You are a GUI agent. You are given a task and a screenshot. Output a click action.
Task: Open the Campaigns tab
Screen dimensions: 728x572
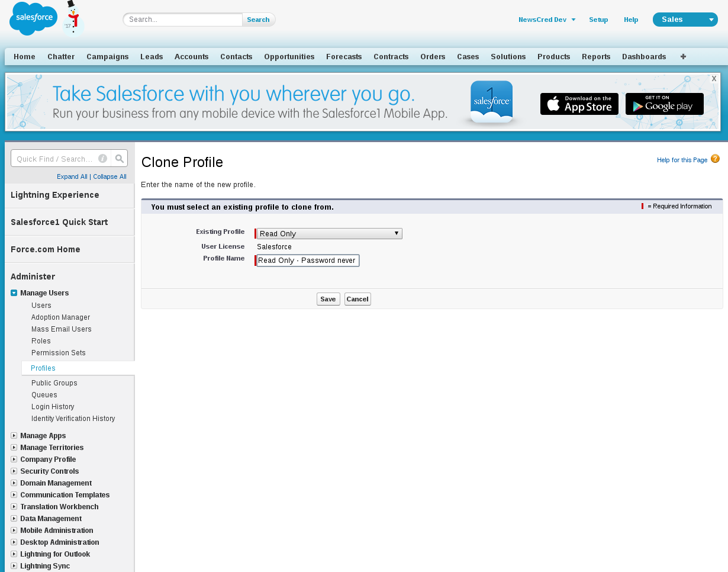click(x=108, y=57)
